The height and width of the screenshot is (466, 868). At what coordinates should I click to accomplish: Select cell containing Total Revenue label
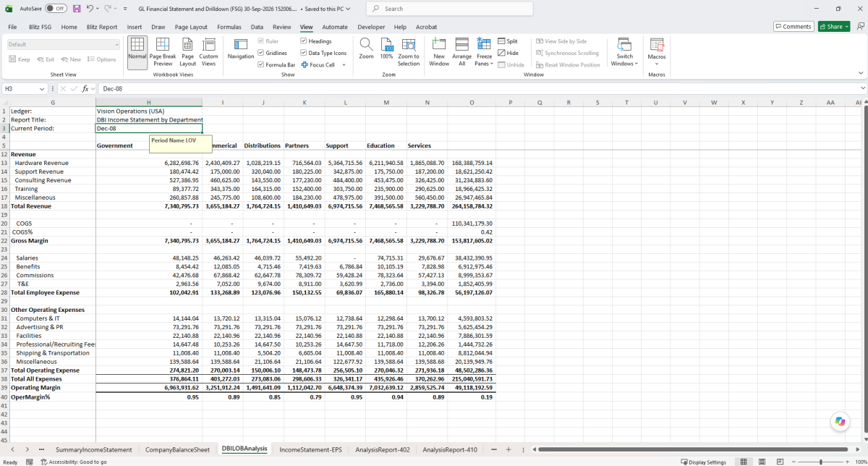coord(52,206)
